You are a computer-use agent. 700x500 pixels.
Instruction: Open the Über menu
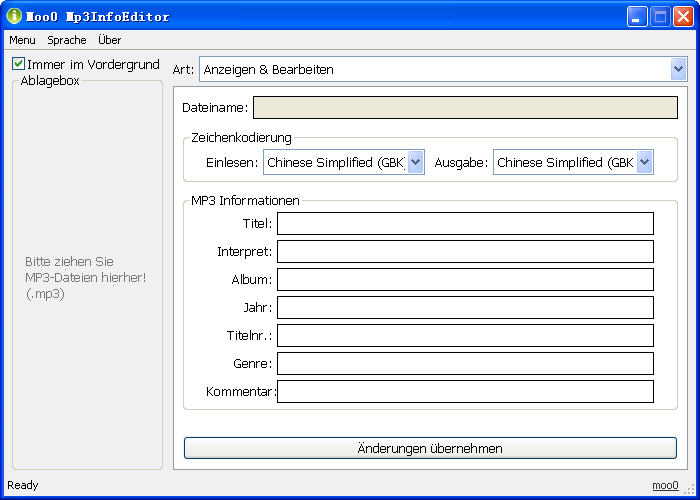click(110, 40)
